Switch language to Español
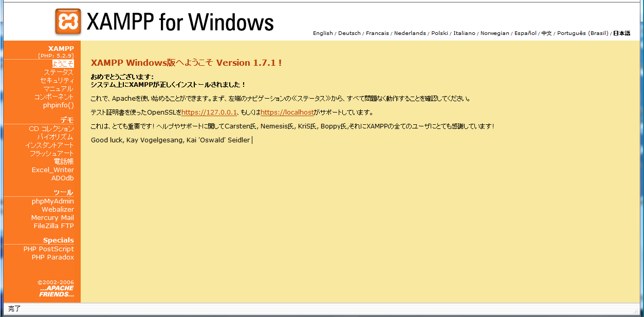The image size is (644, 317). (525, 33)
